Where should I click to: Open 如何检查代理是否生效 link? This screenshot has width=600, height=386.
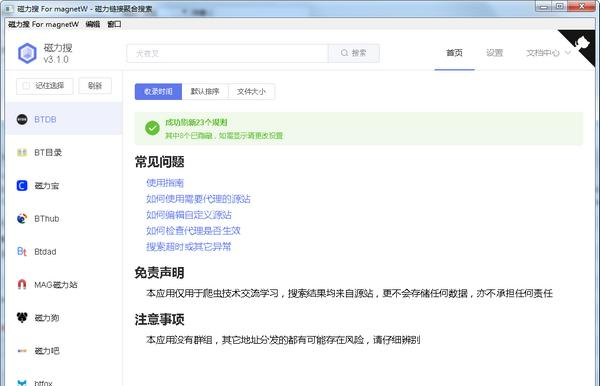193,231
